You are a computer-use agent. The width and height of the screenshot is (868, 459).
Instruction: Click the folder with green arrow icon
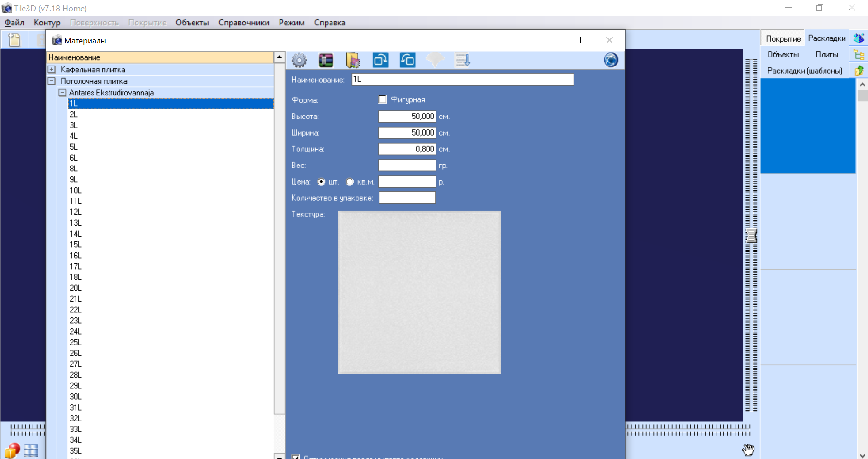click(859, 71)
